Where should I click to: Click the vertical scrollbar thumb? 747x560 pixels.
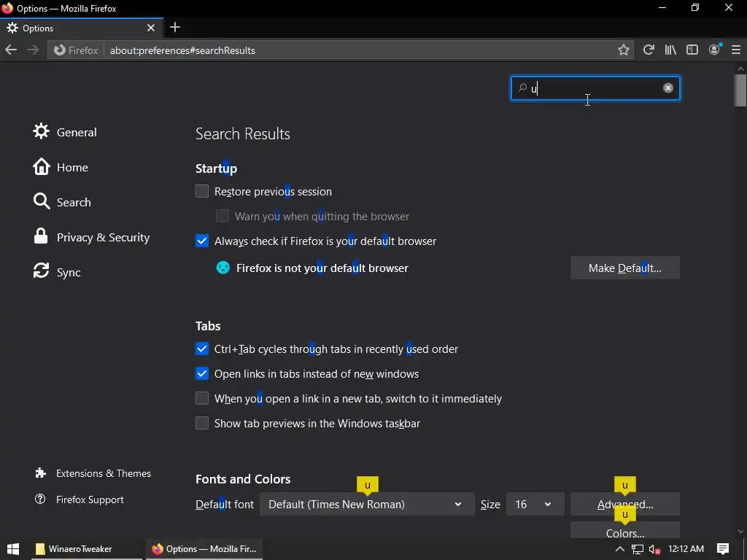tap(740, 90)
